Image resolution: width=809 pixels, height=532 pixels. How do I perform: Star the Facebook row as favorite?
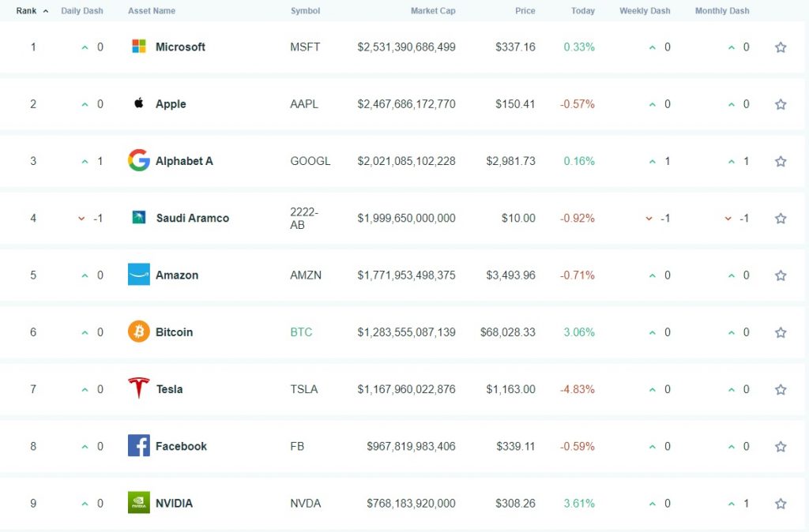tap(781, 446)
